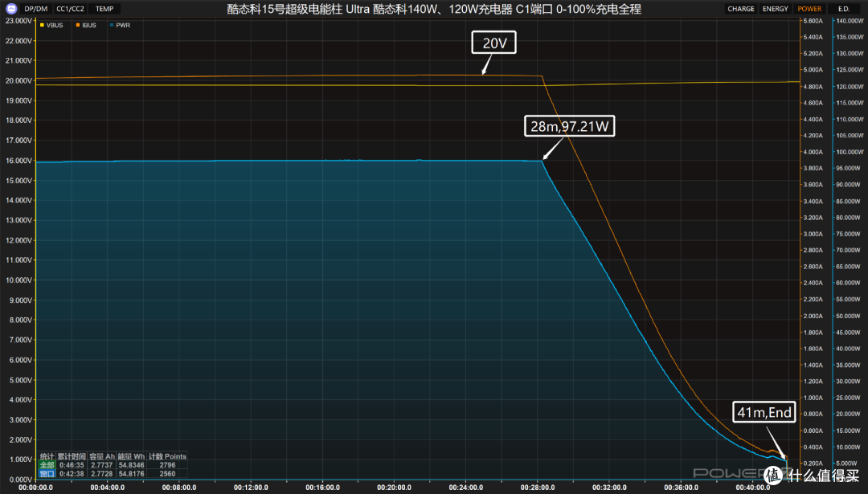Click the 2.7737 capacity value
The height and width of the screenshot is (494, 868).
(x=102, y=465)
